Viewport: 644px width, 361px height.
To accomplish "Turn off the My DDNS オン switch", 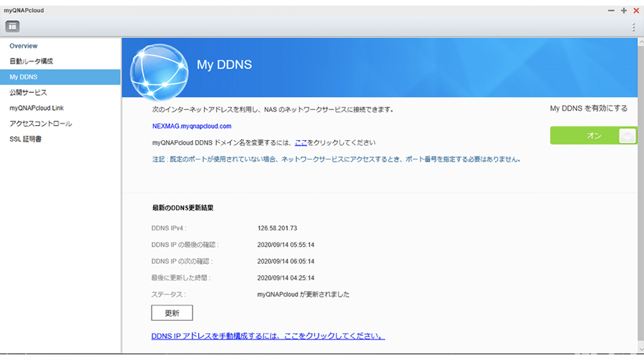I will (x=593, y=135).
